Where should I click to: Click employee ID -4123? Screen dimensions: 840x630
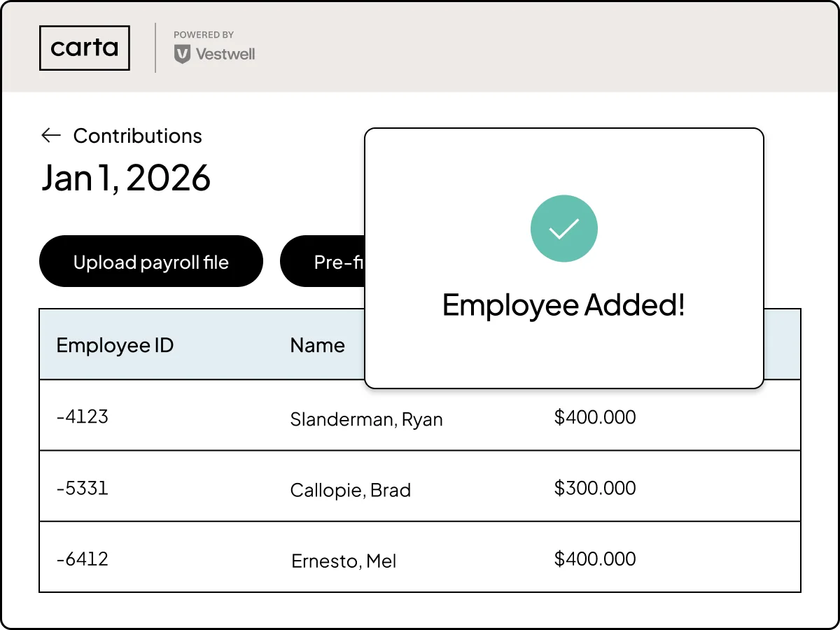click(x=83, y=416)
